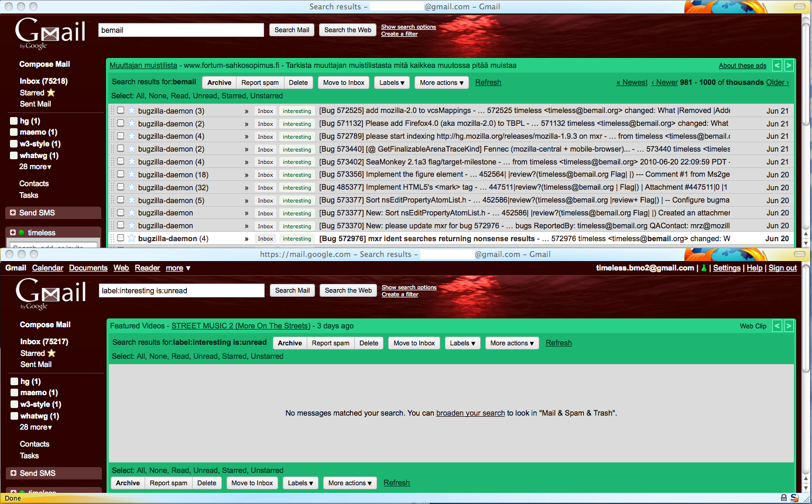Expand the Send SMS gadget in top window
The image size is (812, 504).
13,212
